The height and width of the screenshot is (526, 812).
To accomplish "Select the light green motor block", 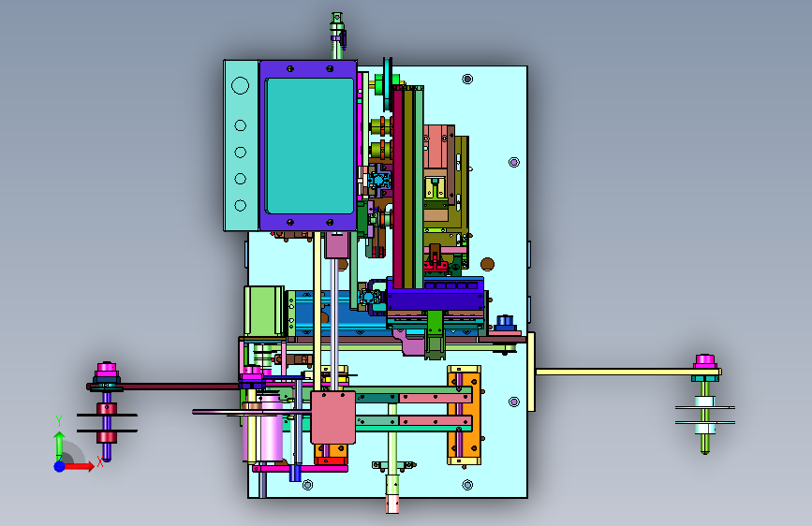I will 264,311.
